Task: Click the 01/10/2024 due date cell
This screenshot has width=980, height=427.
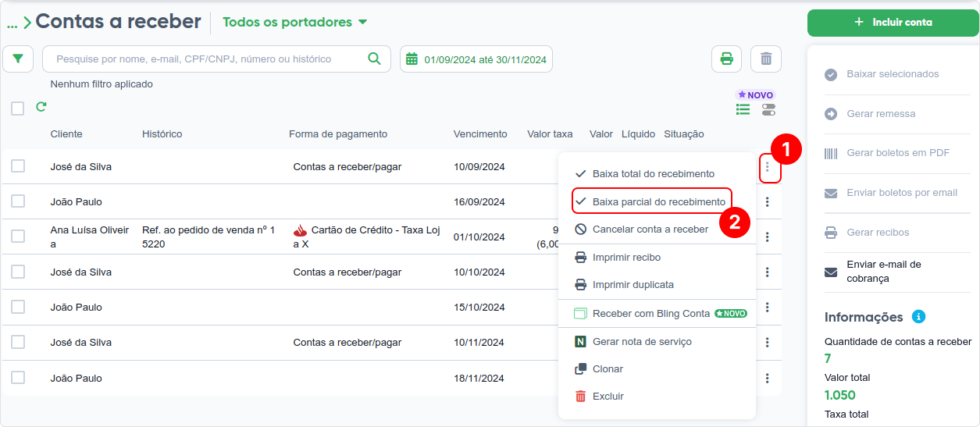Action: point(479,237)
